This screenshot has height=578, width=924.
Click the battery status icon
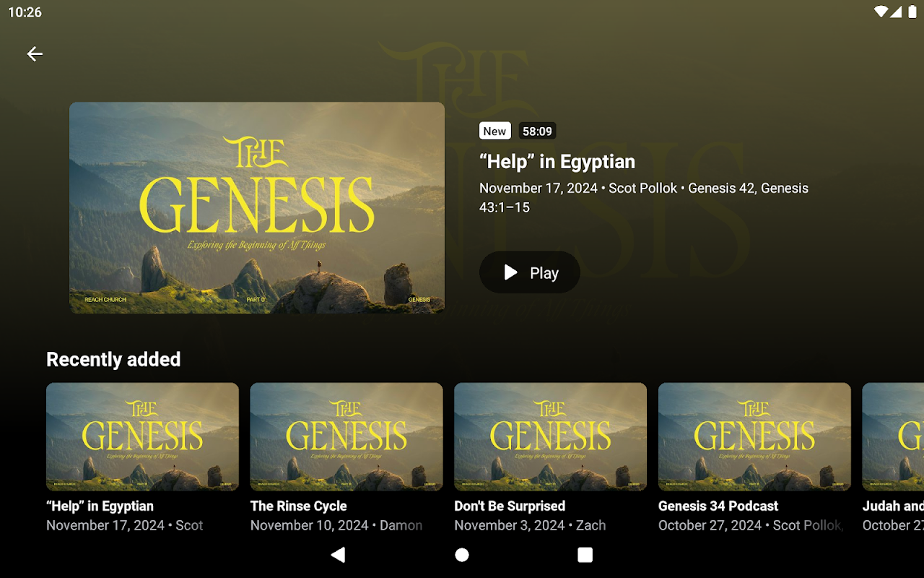912,12
